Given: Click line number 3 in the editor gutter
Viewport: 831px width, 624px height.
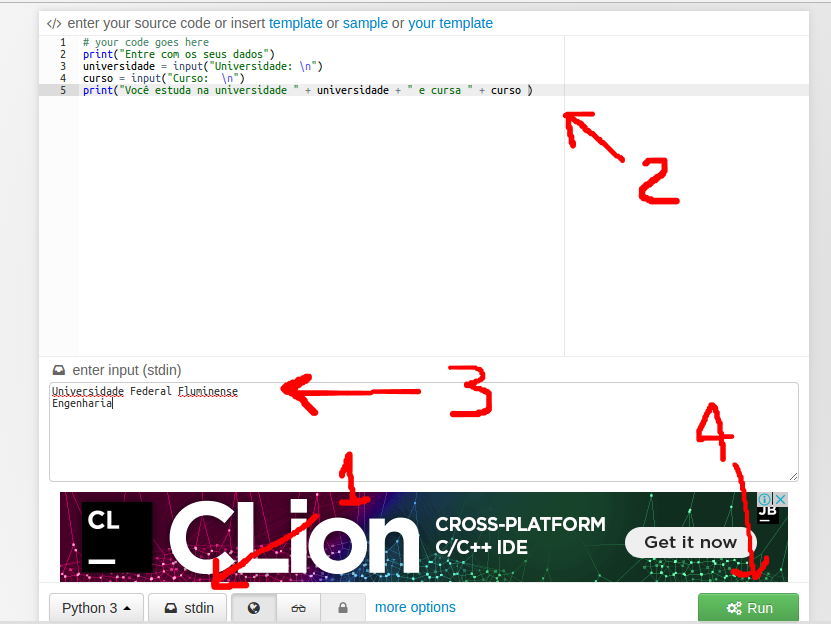Looking at the screenshot, I should pyautogui.click(x=63, y=66).
